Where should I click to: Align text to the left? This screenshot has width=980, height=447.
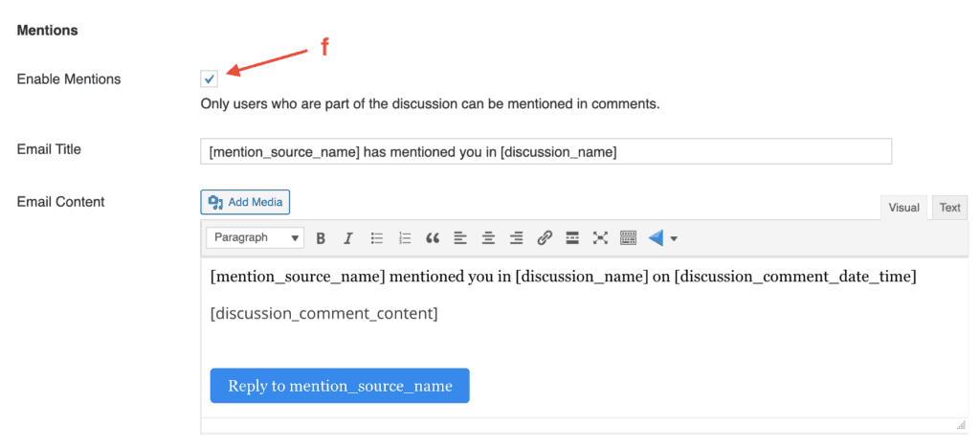[460, 238]
